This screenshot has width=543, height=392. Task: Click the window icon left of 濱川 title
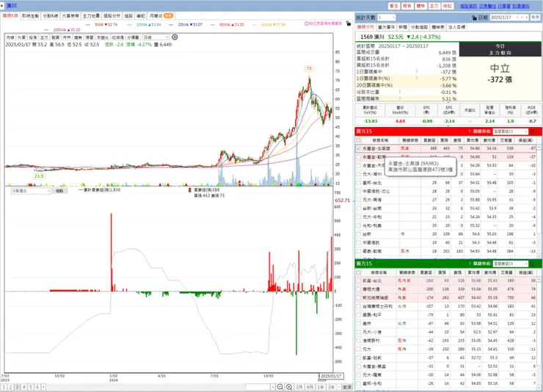[x=2, y=6]
